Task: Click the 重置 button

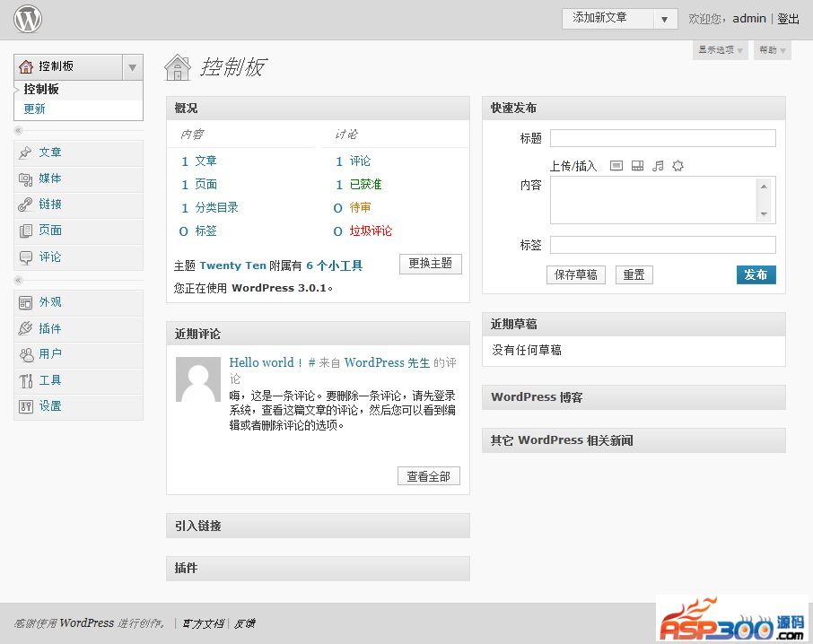Action: point(634,274)
